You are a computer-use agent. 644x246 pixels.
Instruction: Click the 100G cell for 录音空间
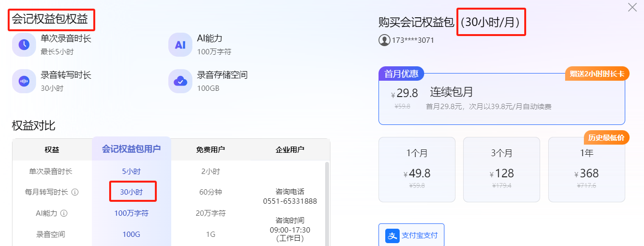point(131,234)
